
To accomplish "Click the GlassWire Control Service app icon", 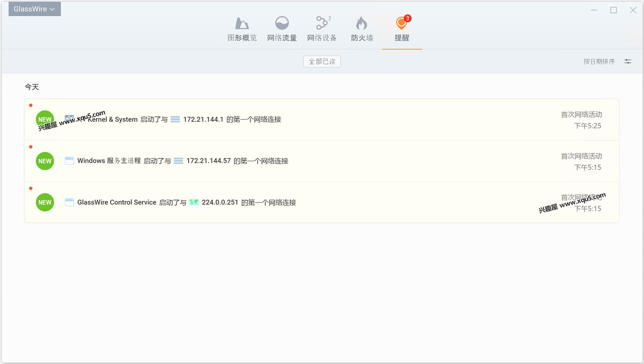I will 69,202.
